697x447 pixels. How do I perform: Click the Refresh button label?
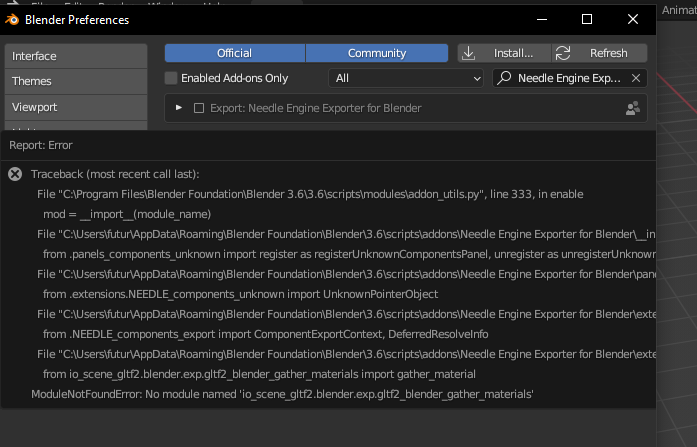609,53
